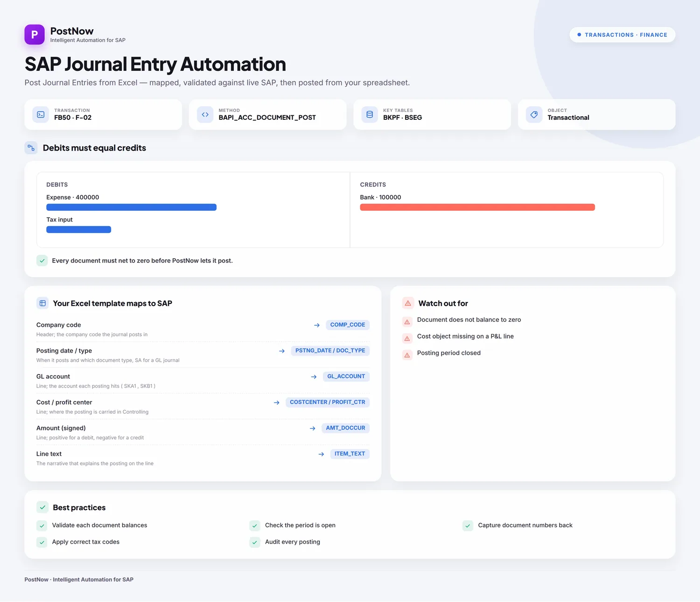Click the purple PostNow logo icon
Screen dimensions: 700x602
(x=35, y=35)
